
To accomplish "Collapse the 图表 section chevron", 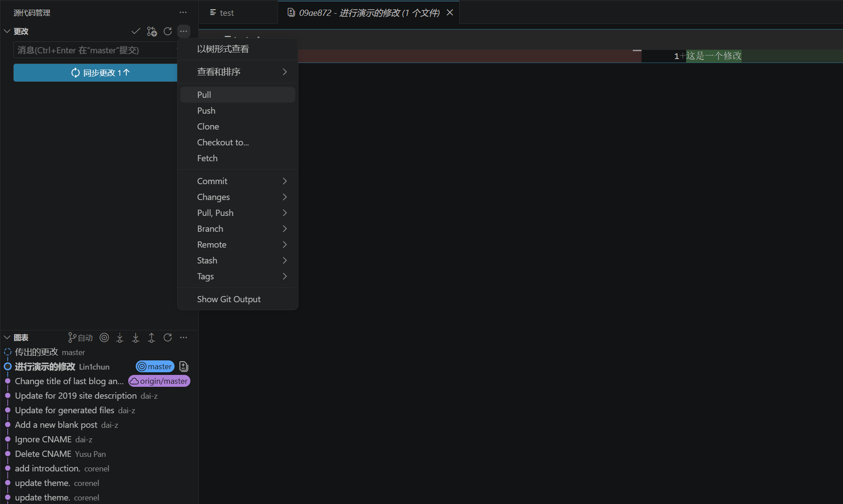I will click(x=7, y=337).
